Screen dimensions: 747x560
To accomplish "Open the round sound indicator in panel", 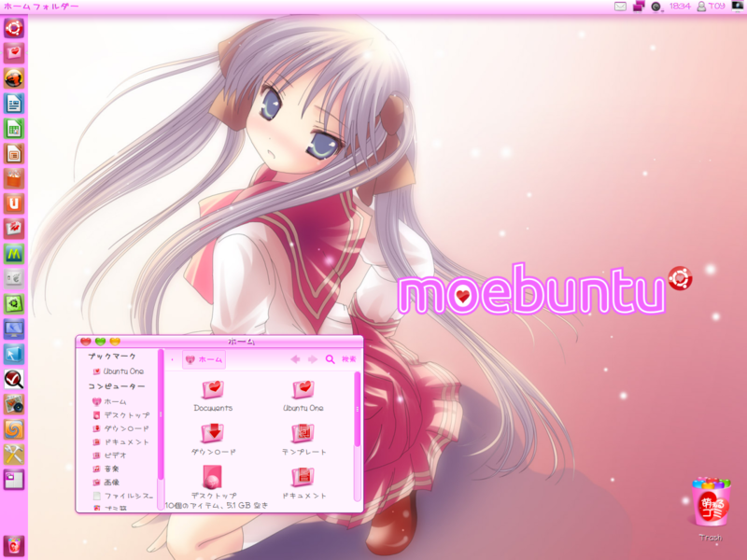I will (656, 7).
